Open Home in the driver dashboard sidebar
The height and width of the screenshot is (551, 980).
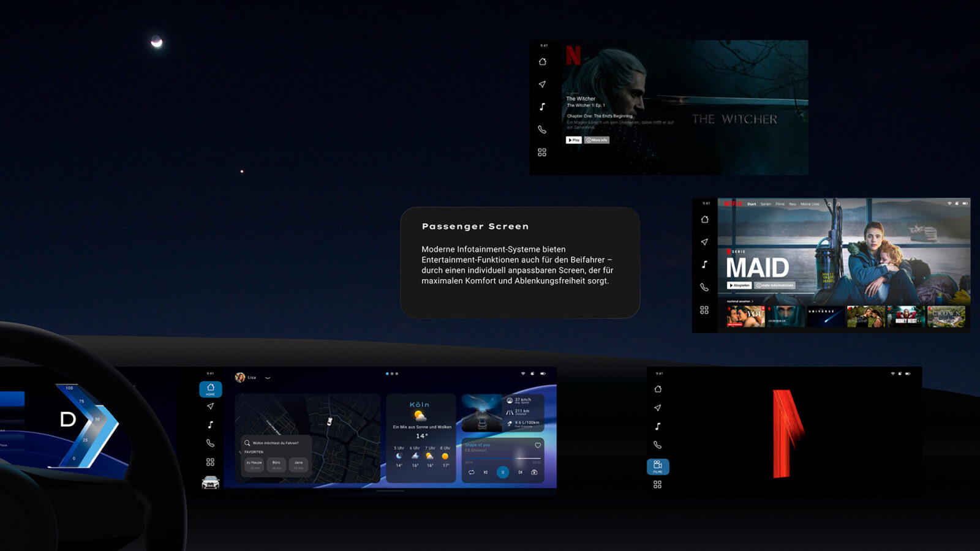pos(210,389)
